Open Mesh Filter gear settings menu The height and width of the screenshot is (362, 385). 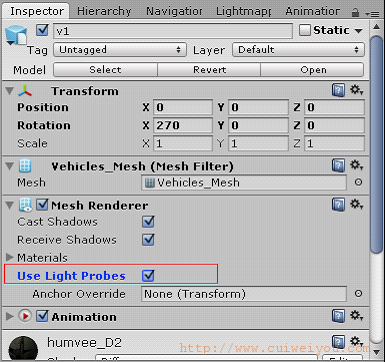click(x=356, y=165)
